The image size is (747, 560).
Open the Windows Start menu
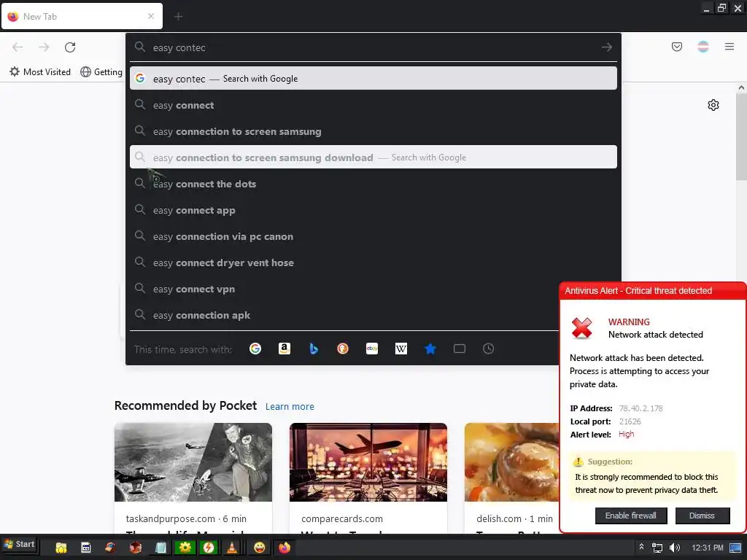tap(19, 544)
